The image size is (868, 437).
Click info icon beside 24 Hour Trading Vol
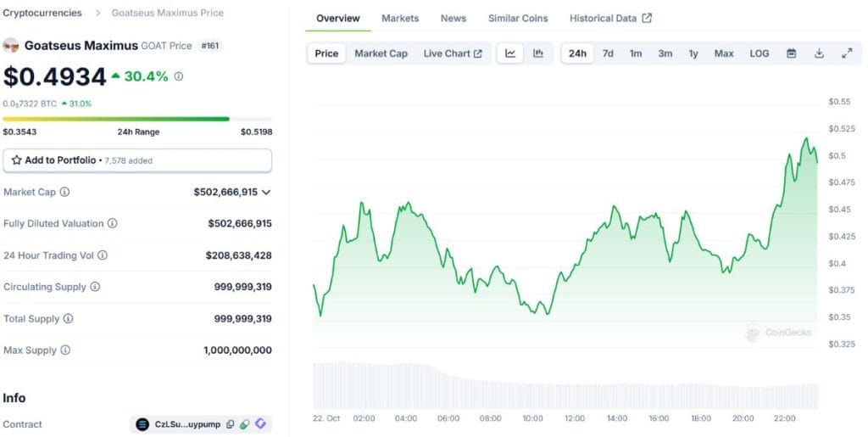pyautogui.click(x=103, y=255)
